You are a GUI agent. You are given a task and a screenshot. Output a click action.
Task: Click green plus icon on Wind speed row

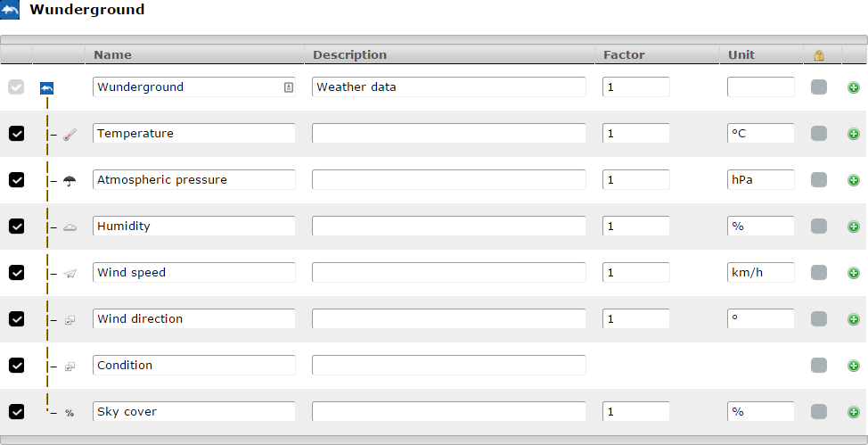(854, 273)
